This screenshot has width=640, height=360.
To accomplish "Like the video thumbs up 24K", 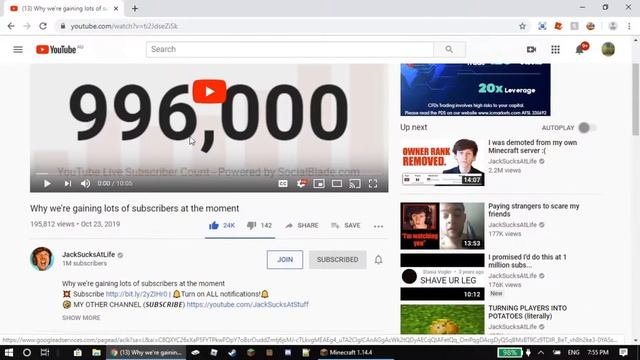I will tap(222, 225).
